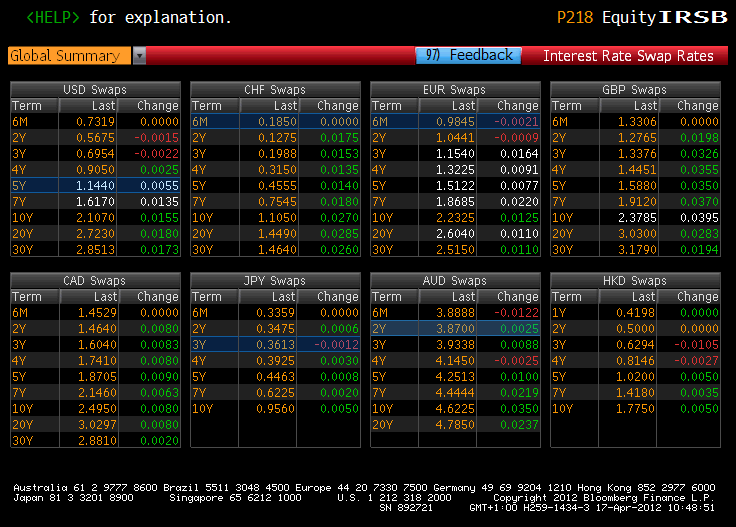
Task: Click the Interest Rate Swap Rates title
Action: tap(628, 56)
